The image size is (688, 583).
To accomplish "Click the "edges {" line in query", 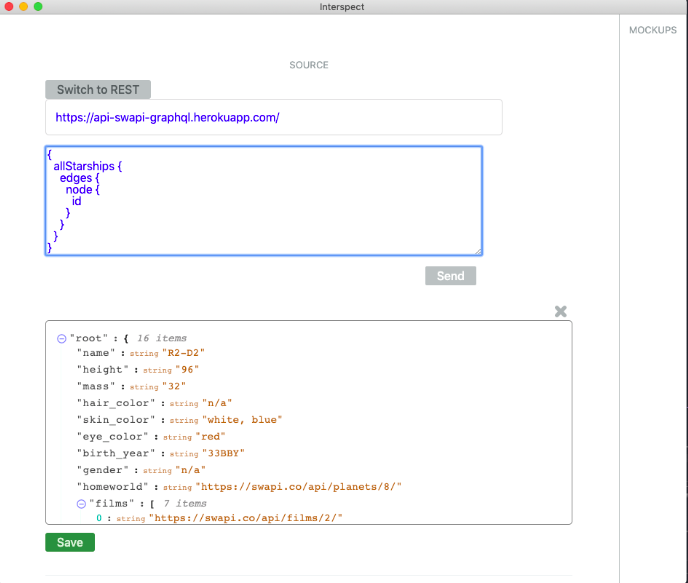I will 79,178.
